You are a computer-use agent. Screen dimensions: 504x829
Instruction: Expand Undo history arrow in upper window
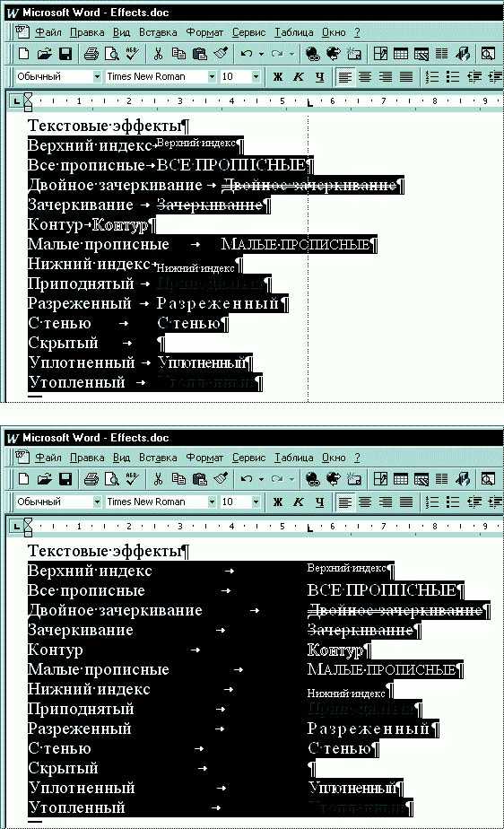(261, 54)
